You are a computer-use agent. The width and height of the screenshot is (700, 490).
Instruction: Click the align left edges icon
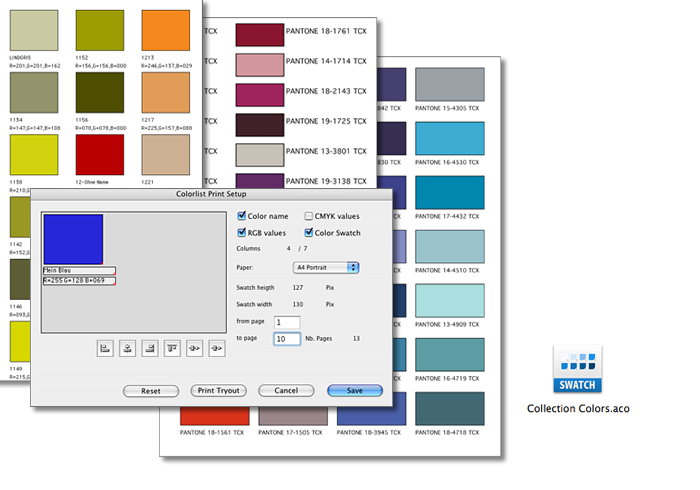click(105, 349)
